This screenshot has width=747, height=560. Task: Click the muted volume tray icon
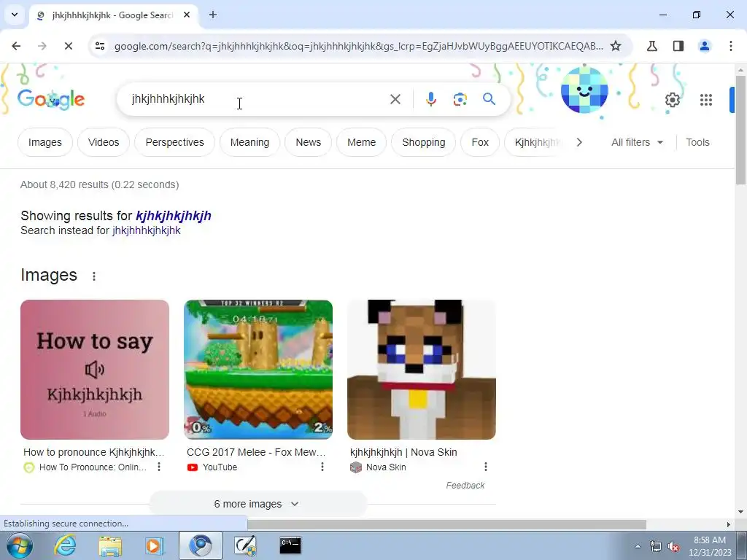(673, 546)
